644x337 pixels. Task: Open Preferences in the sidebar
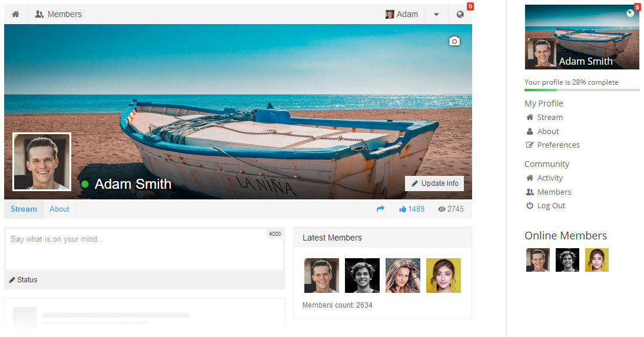tap(559, 145)
